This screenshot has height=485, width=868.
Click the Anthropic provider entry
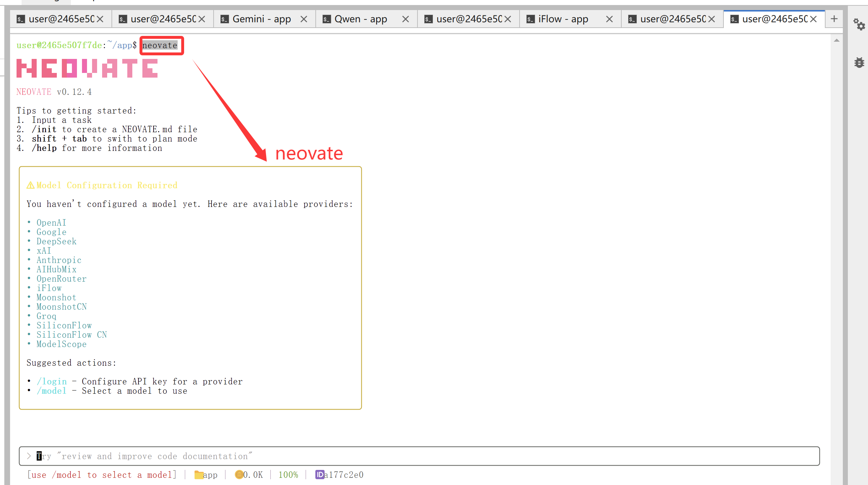59,260
